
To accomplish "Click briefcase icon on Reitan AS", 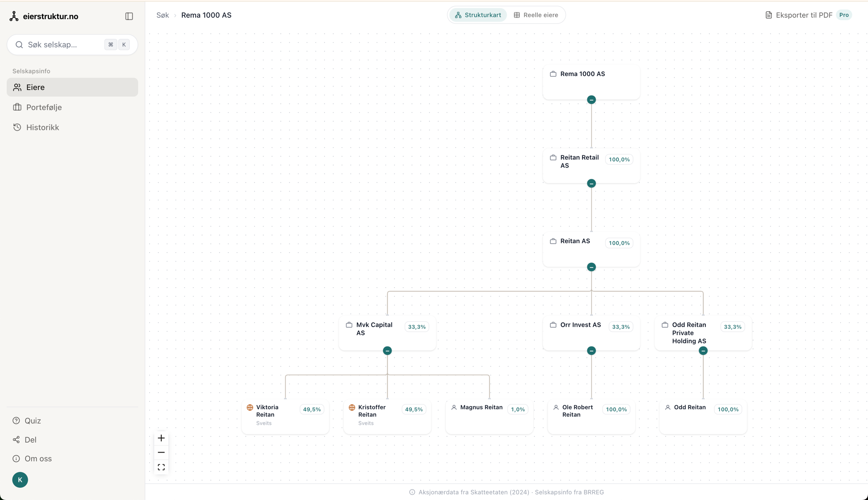I will (x=553, y=241).
